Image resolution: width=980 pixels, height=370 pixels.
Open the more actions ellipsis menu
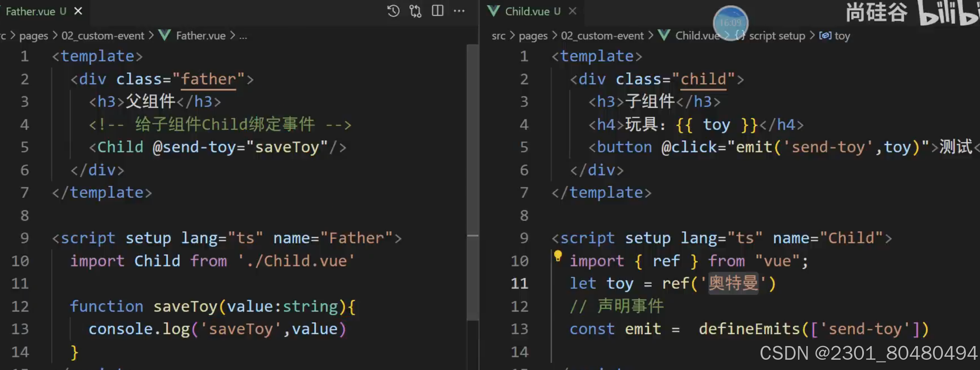tap(459, 11)
